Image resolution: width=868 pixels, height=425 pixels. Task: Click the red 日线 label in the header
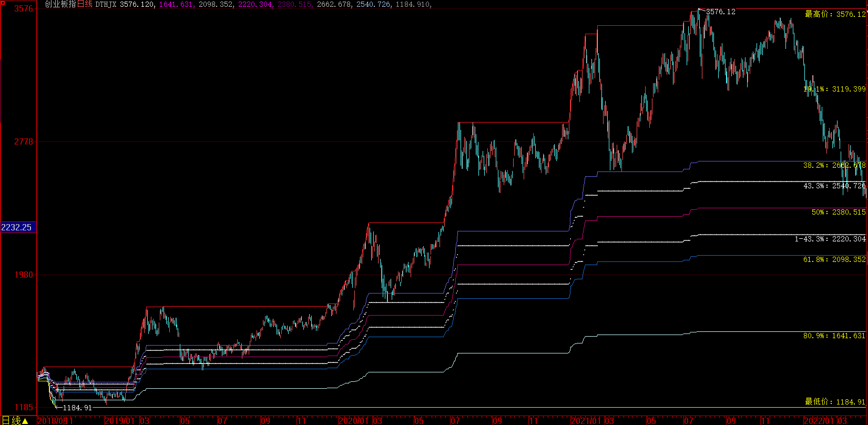pos(85,4)
